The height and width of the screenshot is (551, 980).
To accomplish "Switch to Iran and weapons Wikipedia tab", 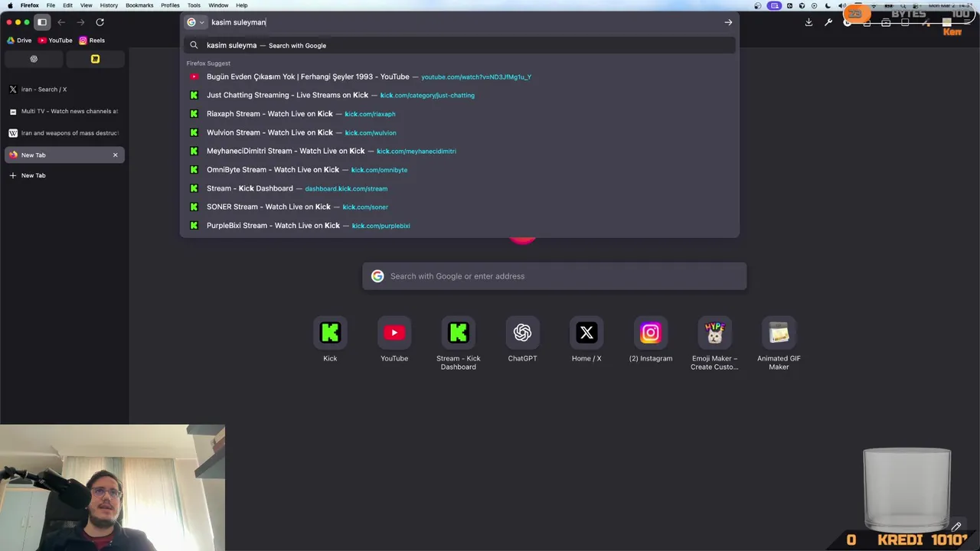I will coord(64,133).
